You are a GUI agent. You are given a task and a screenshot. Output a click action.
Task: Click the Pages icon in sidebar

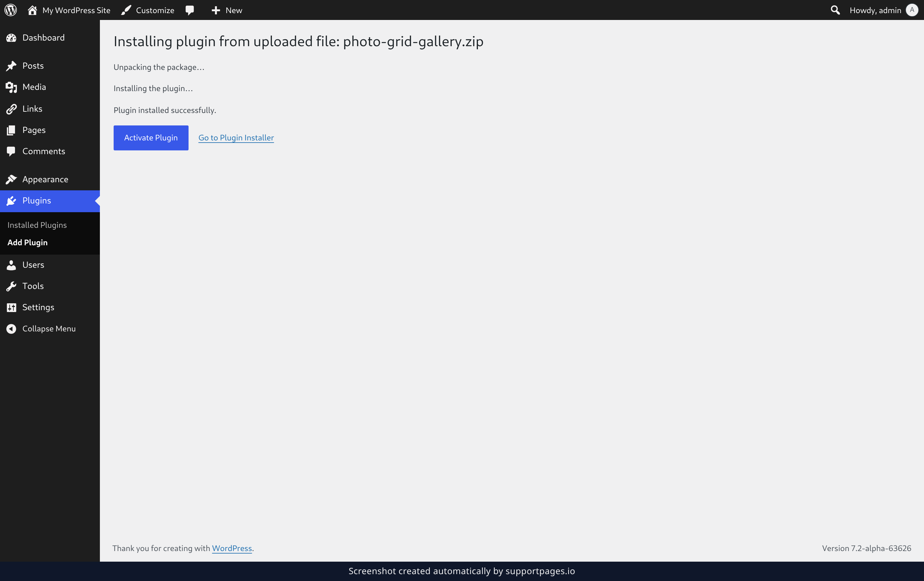pyautogui.click(x=12, y=130)
